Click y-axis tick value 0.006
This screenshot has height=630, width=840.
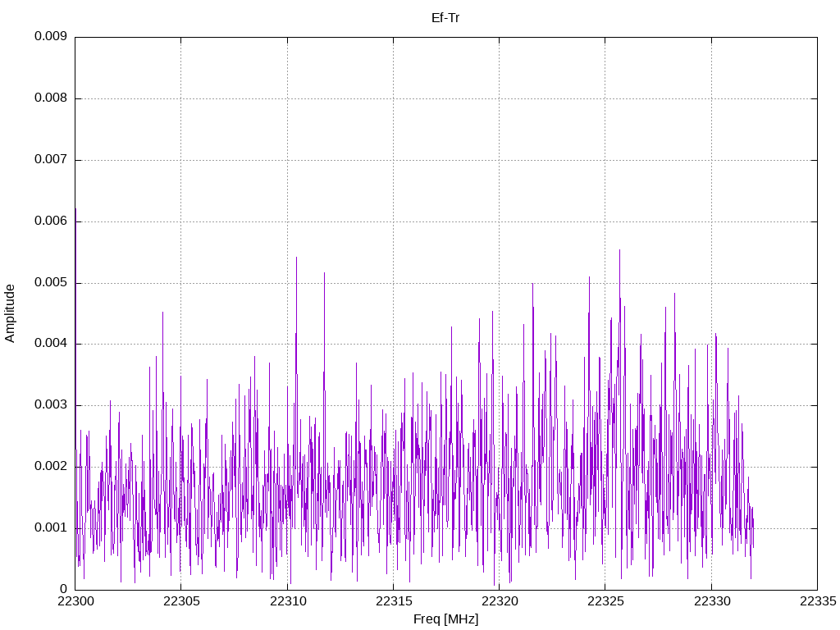[50, 221]
